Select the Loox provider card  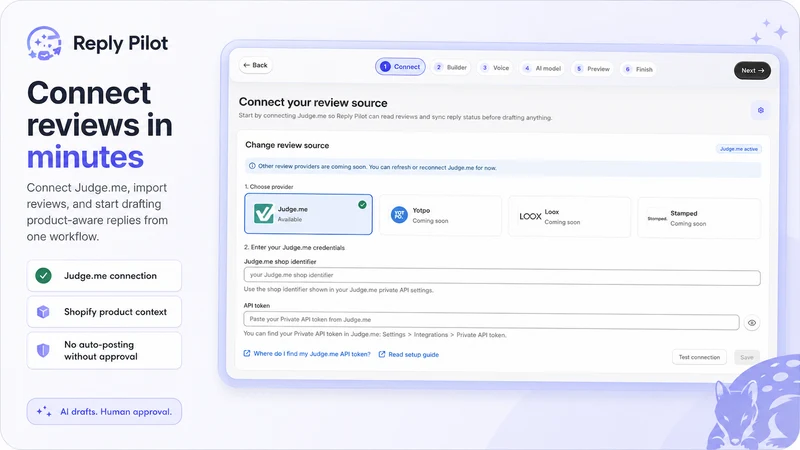pyautogui.click(x=569, y=217)
